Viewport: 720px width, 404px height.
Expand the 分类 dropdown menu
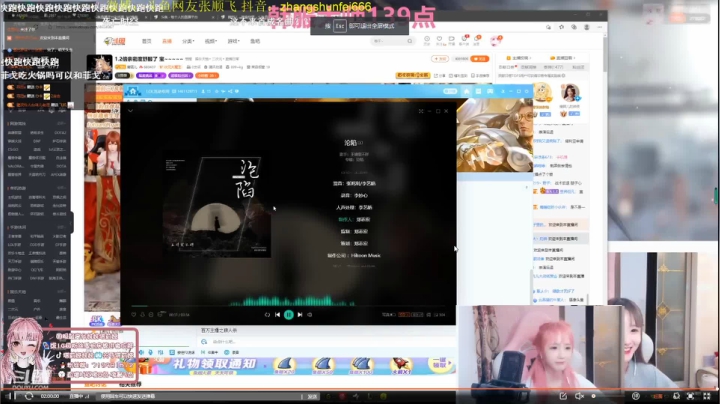(188, 41)
